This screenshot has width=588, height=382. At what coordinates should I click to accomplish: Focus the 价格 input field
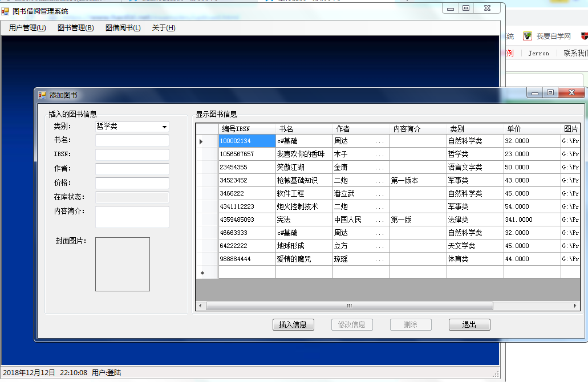(132, 183)
